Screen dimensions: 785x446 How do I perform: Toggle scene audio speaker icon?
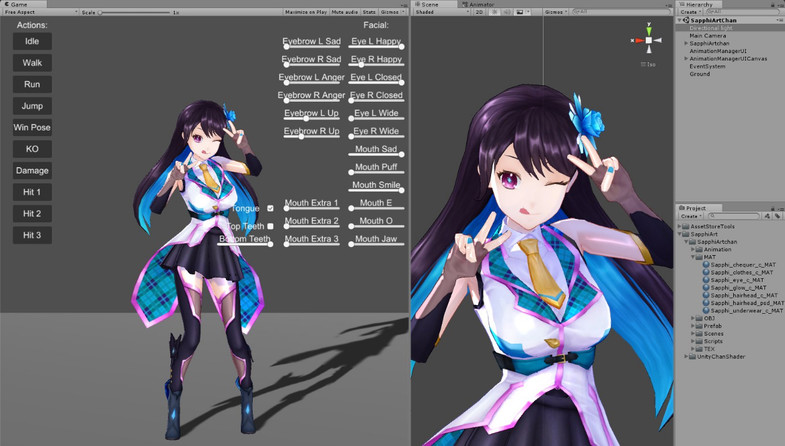[507, 12]
